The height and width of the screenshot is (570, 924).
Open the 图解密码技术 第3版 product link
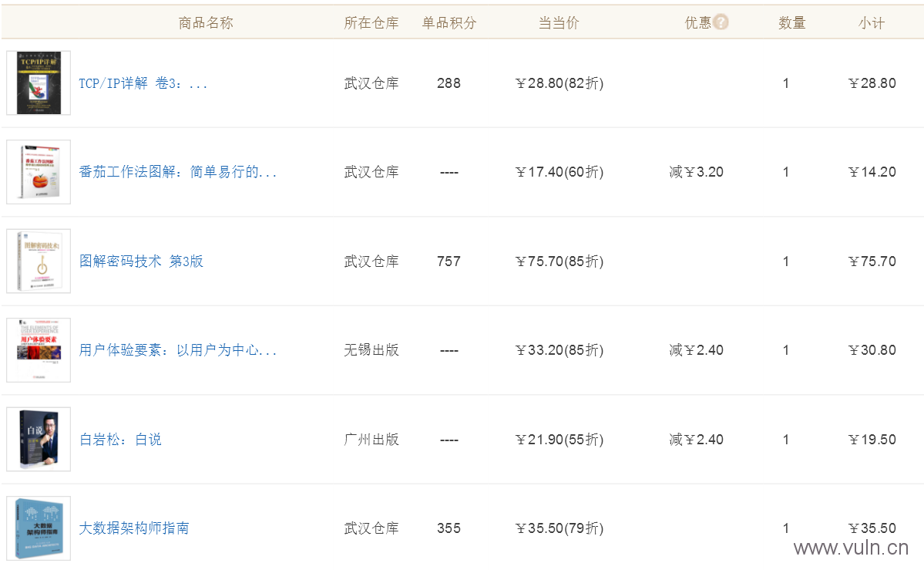(142, 261)
